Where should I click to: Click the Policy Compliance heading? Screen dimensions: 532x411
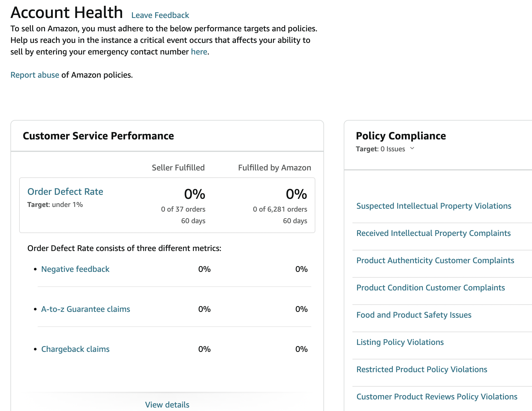tap(401, 136)
